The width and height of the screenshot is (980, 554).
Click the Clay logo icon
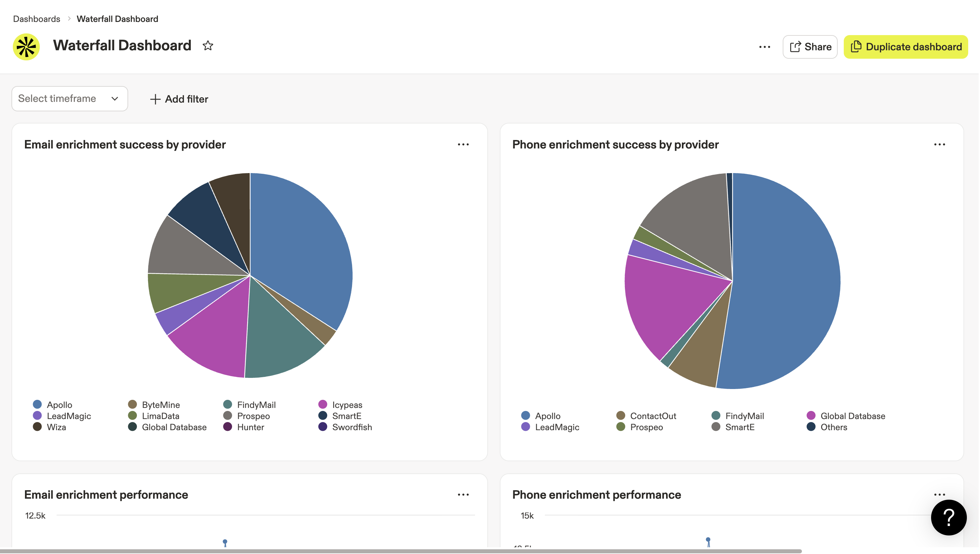pyautogui.click(x=26, y=47)
